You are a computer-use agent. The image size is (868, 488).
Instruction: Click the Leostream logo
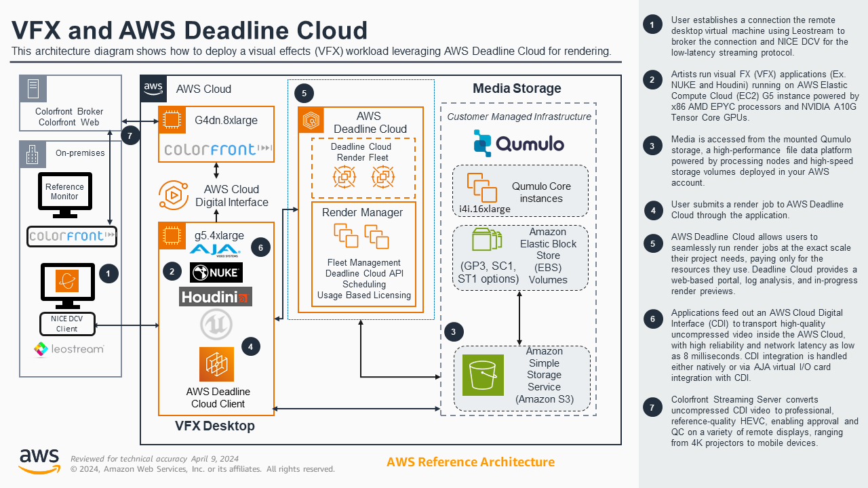click(68, 349)
